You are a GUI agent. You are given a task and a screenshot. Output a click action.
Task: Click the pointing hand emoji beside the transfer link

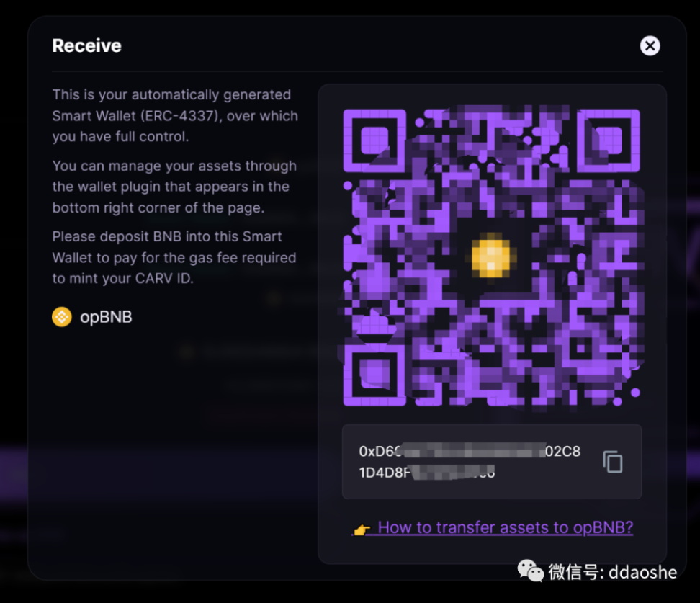coord(362,530)
